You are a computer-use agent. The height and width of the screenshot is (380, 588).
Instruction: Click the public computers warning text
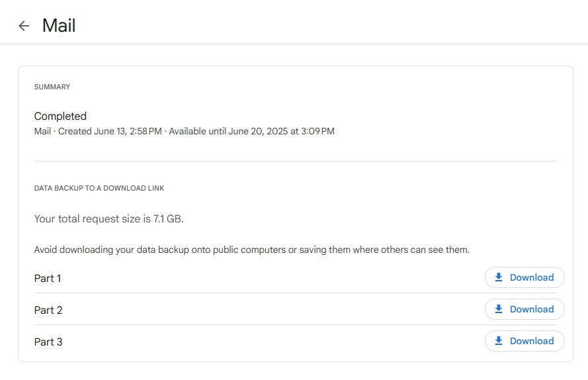click(251, 250)
